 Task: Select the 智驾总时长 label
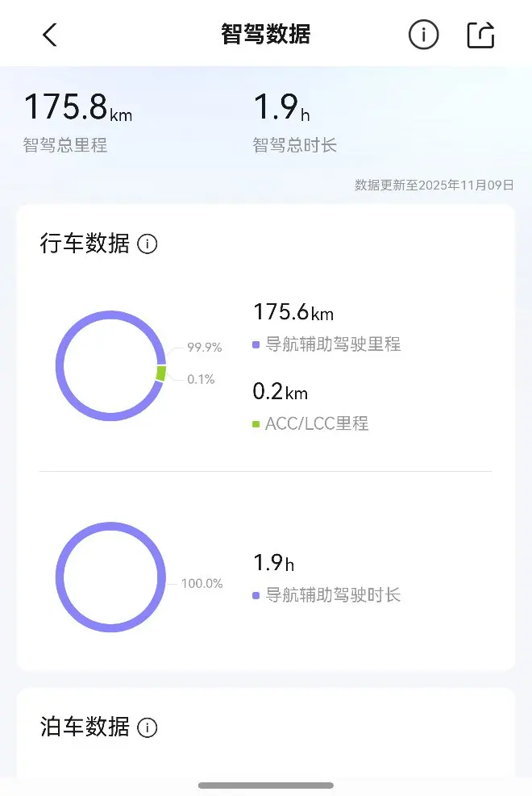[x=294, y=146]
